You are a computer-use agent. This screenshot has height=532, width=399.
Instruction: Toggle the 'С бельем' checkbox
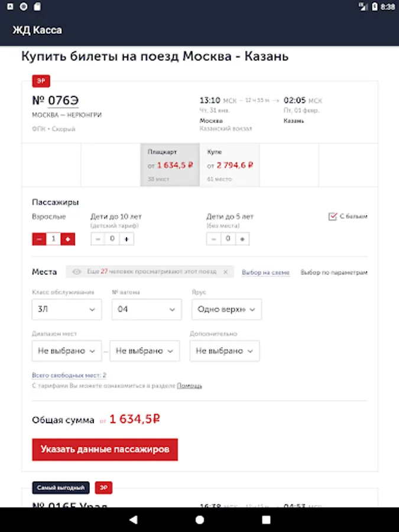(332, 216)
